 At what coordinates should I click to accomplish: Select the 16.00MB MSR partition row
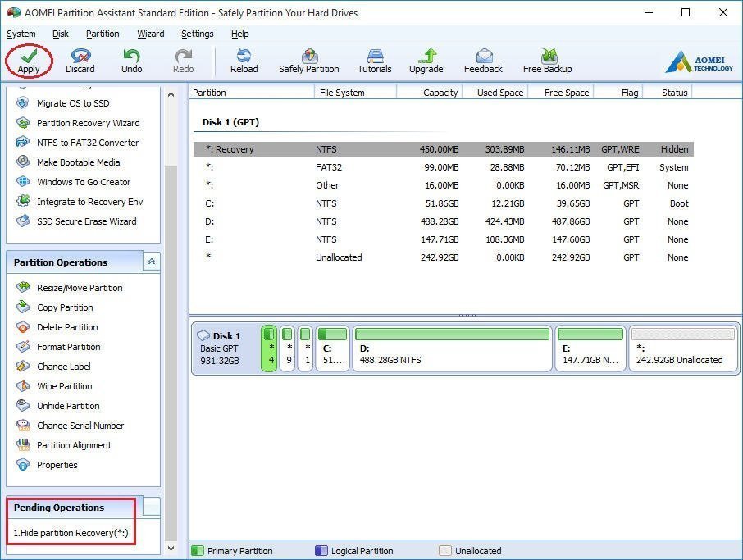pyautogui.click(x=444, y=185)
